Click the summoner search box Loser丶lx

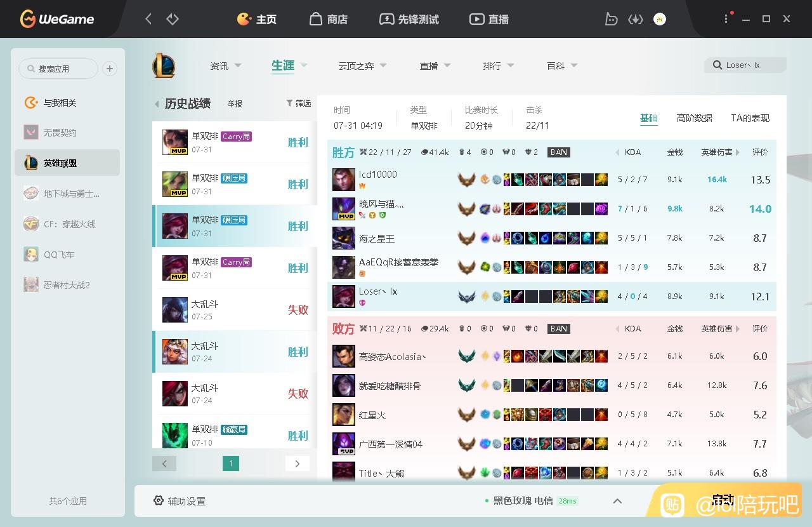point(745,65)
